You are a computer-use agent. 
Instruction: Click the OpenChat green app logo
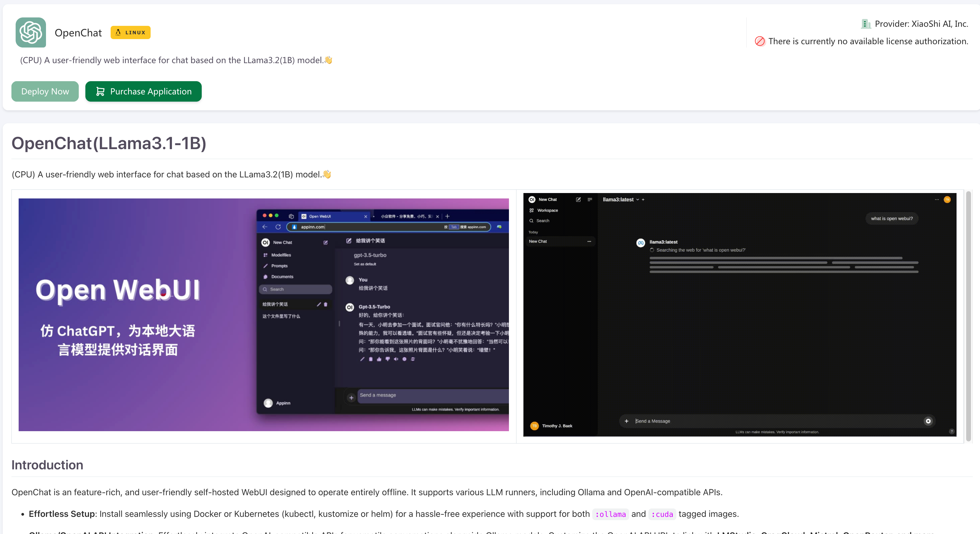point(31,32)
